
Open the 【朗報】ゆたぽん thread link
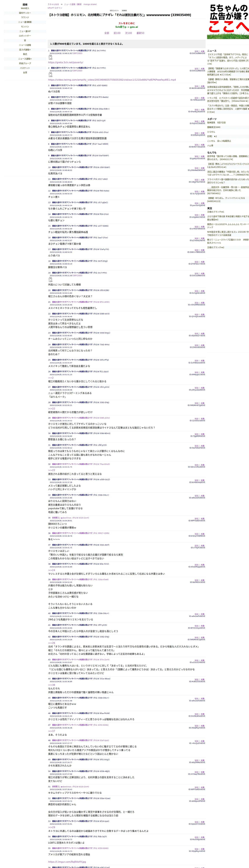pyautogui.click(x=226, y=199)
